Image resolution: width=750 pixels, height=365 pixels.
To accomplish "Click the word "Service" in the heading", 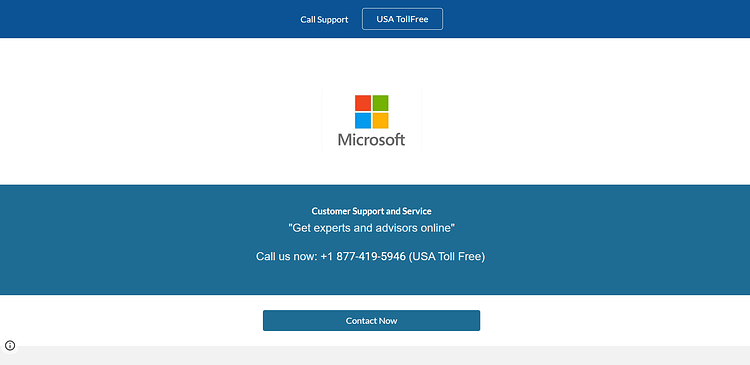I will [x=418, y=211].
